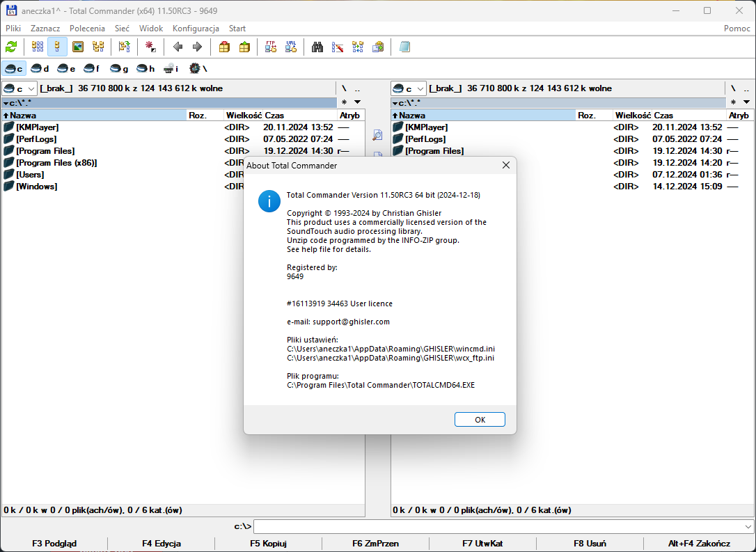Sort left panel by Czas column

[299, 116]
